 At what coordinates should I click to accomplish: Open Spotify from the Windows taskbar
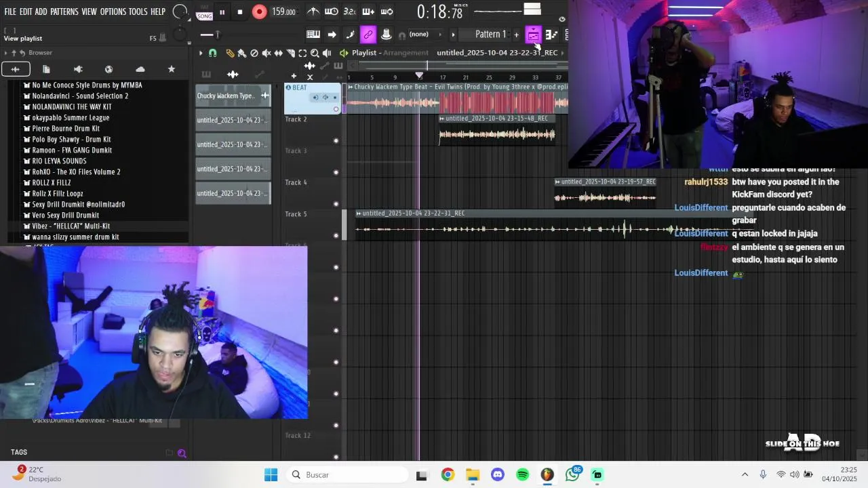pos(522,475)
